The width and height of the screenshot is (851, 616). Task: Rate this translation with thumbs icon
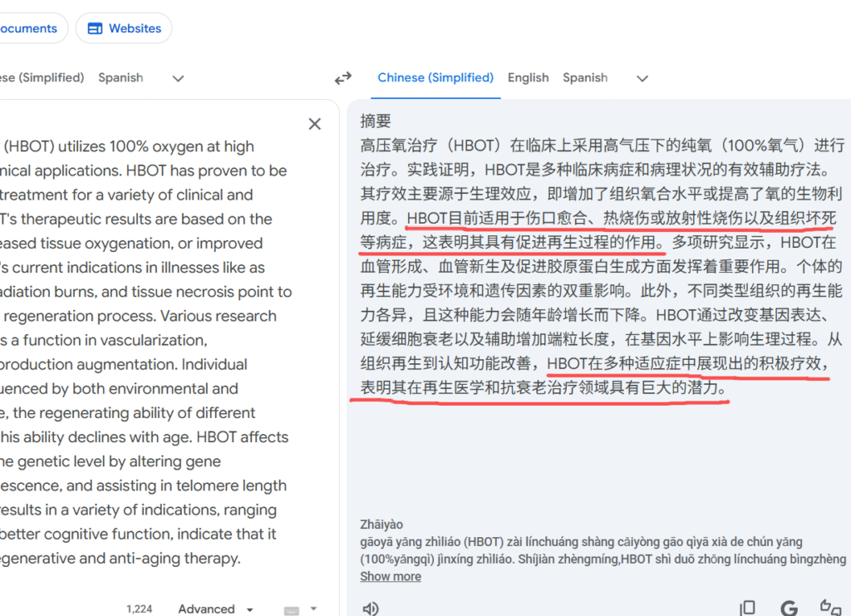pos(830,608)
